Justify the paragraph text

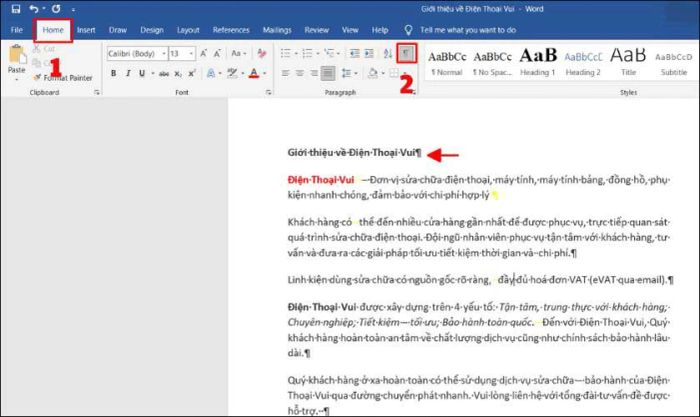pos(328,73)
